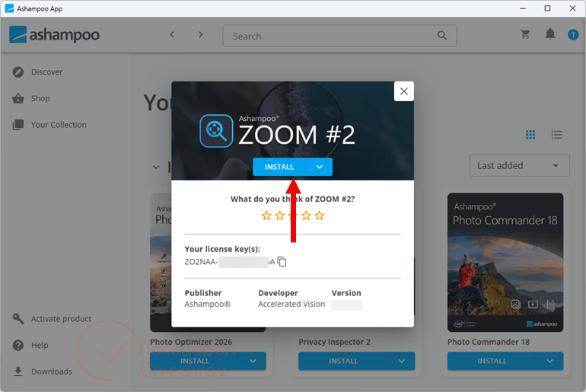The image size is (586, 392).
Task: Click the ashampoo logo in header
Action: [54, 35]
